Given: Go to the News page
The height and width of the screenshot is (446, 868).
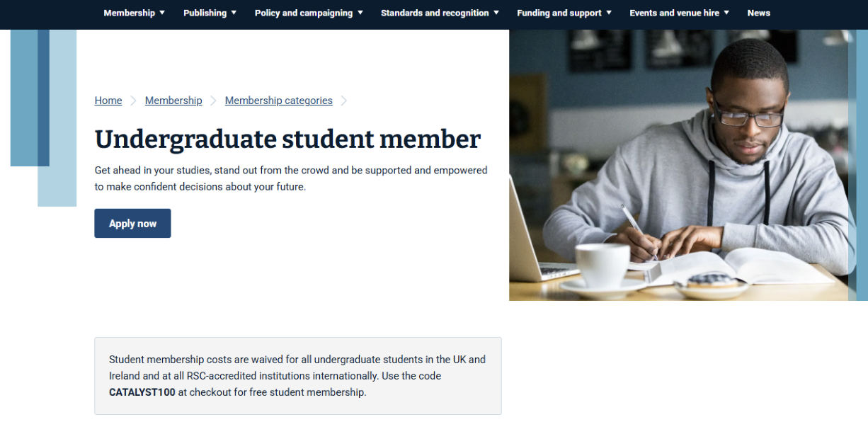Looking at the screenshot, I should [758, 13].
